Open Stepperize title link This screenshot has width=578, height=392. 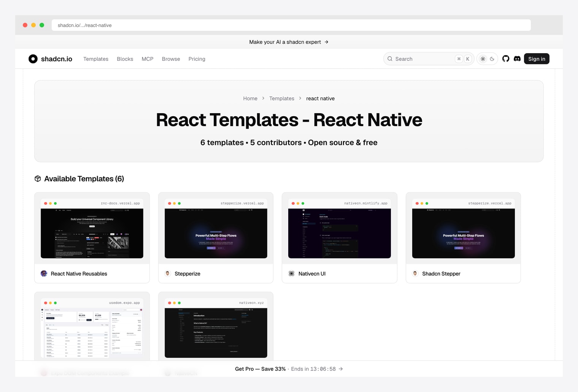pos(187,273)
